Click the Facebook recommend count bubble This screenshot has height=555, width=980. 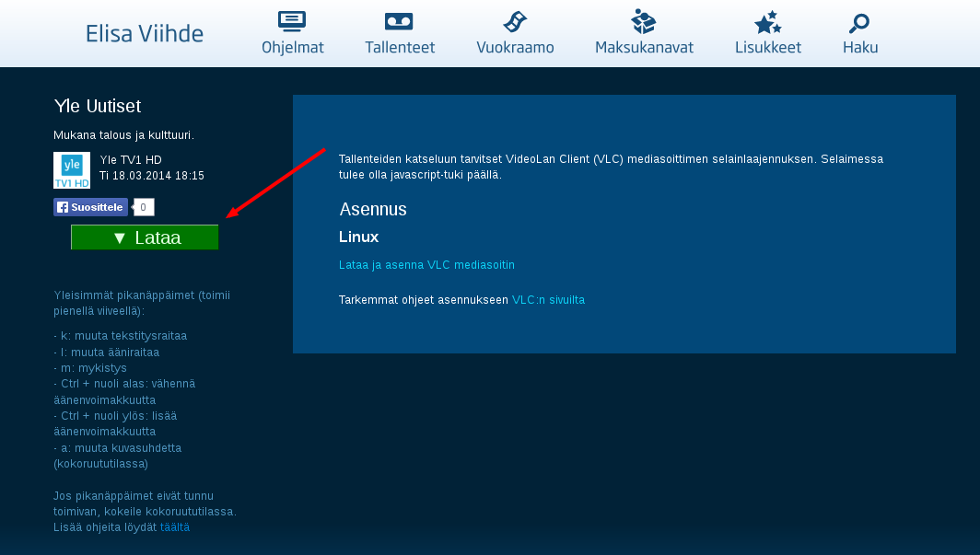(x=143, y=207)
